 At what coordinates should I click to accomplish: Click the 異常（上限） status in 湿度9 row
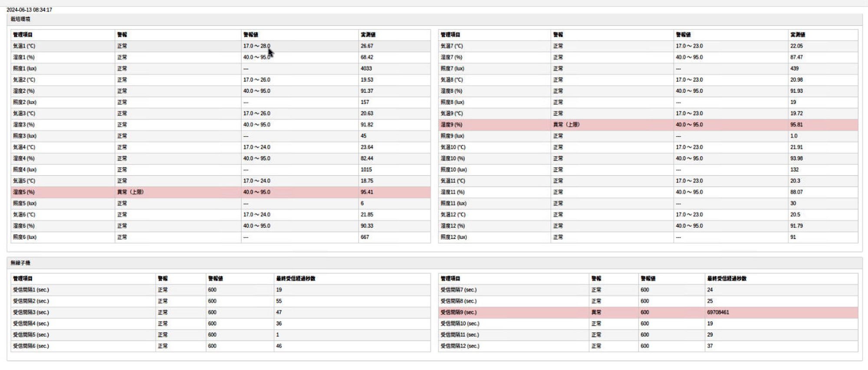point(566,125)
